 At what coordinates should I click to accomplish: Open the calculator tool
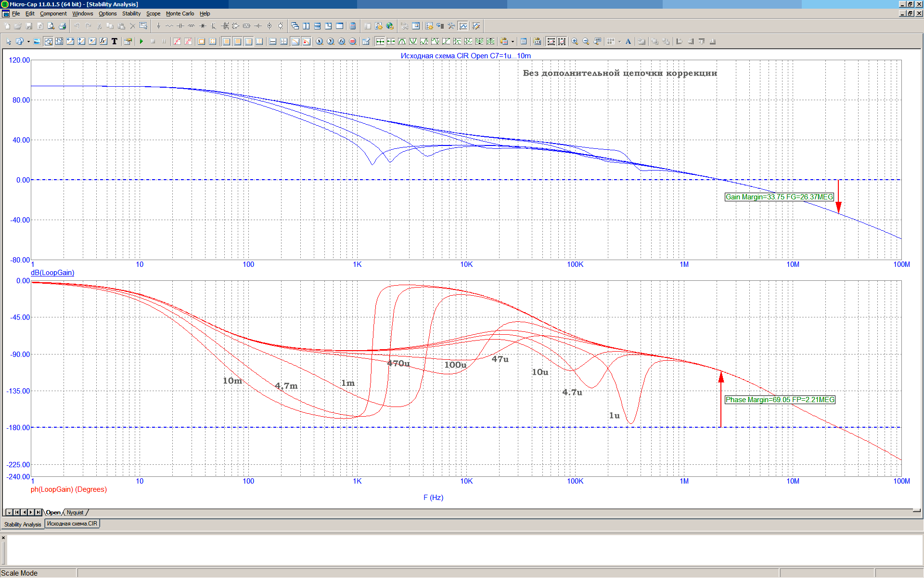(353, 26)
